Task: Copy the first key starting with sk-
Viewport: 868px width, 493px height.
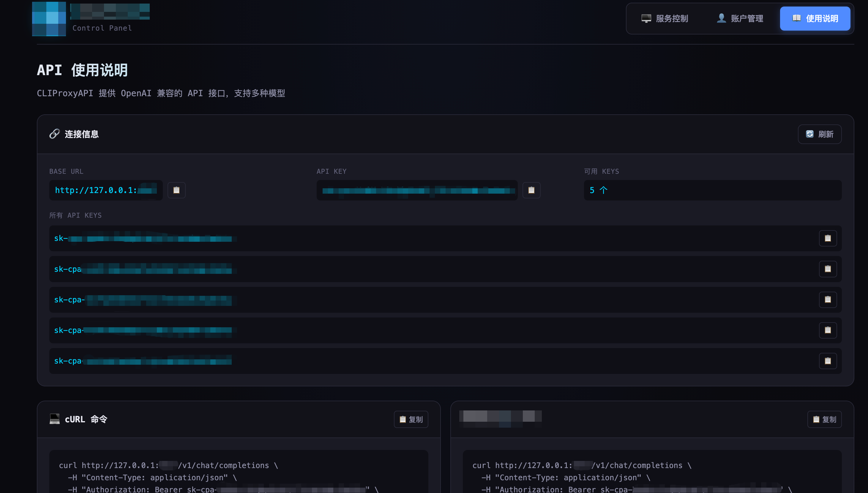Action: coord(827,238)
